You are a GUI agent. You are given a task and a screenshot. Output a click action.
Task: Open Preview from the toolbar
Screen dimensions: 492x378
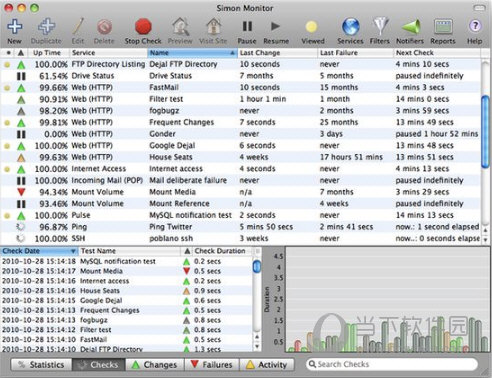point(180,27)
